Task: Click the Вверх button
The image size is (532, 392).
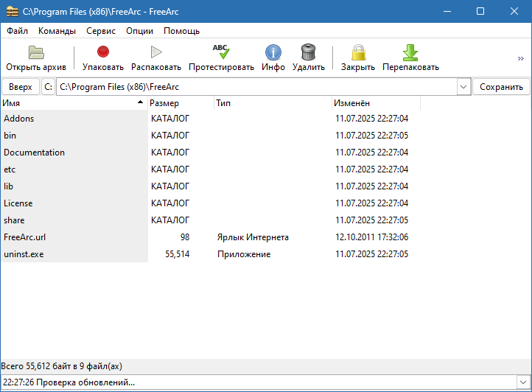Action: point(21,87)
